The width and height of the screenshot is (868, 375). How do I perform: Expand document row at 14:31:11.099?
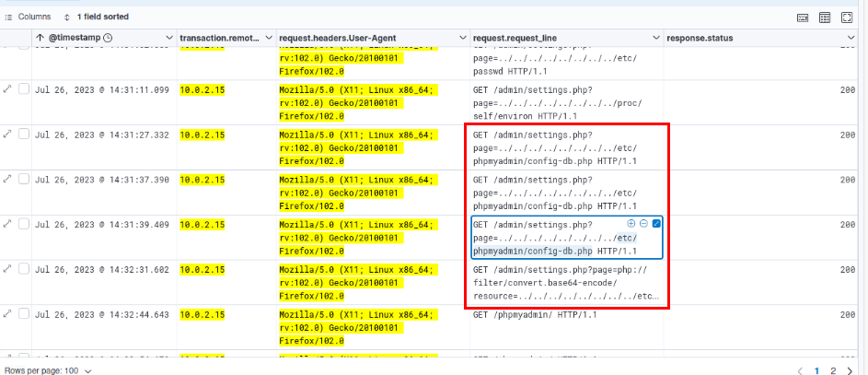7,89
